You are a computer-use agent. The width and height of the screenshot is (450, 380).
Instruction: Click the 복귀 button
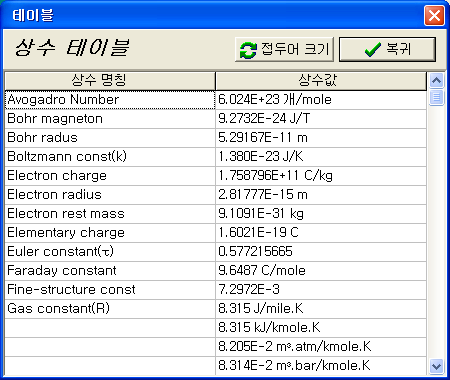point(387,49)
